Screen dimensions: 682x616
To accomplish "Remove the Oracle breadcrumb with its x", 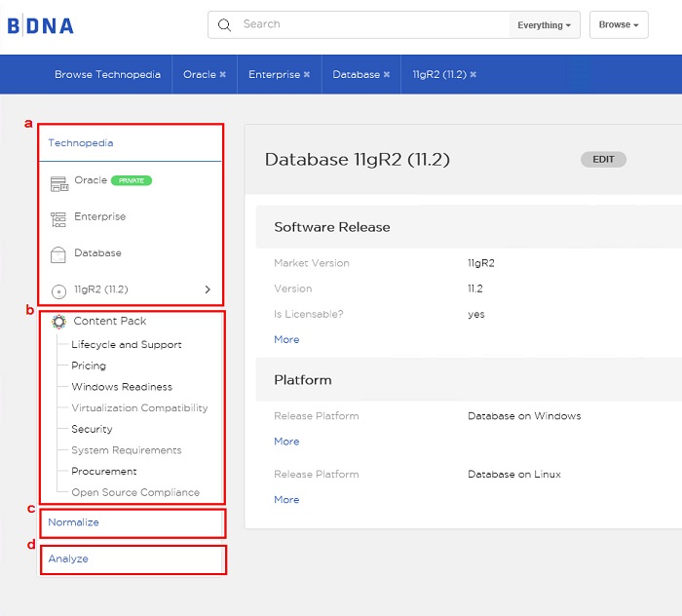I will pyautogui.click(x=223, y=74).
